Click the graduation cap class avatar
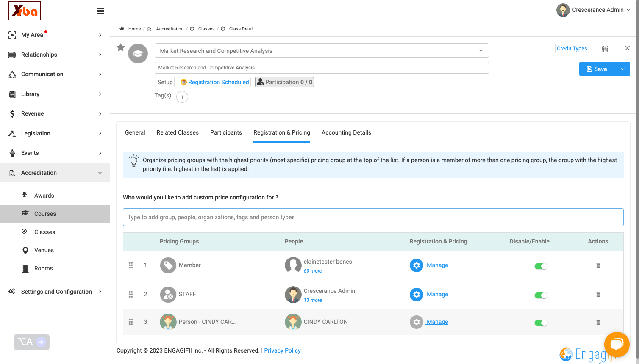This screenshot has width=639, height=364. (x=138, y=53)
